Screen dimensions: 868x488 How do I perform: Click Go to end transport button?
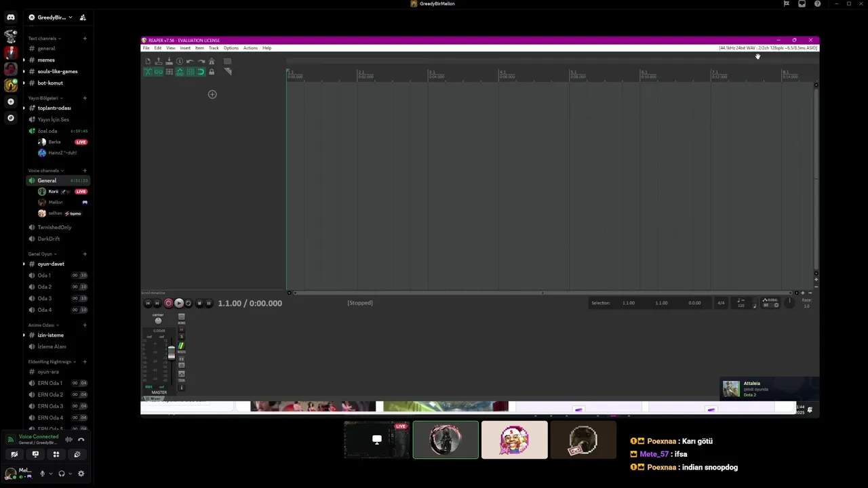pos(157,304)
